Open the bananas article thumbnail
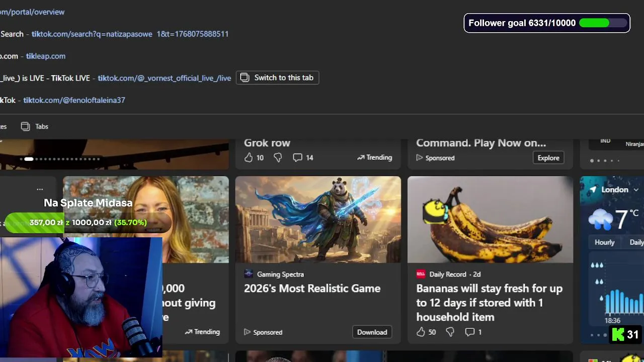 click(x=490, y=219)
